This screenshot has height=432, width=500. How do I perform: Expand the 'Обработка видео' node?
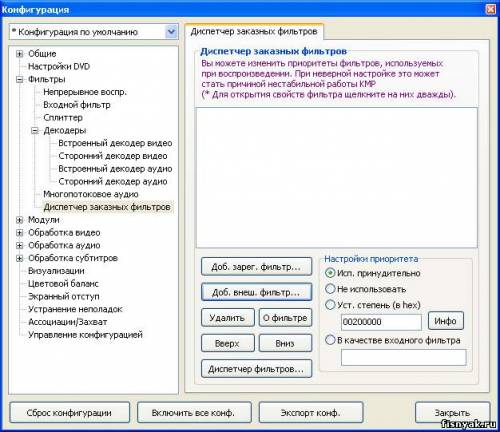[x=20, y=233]
